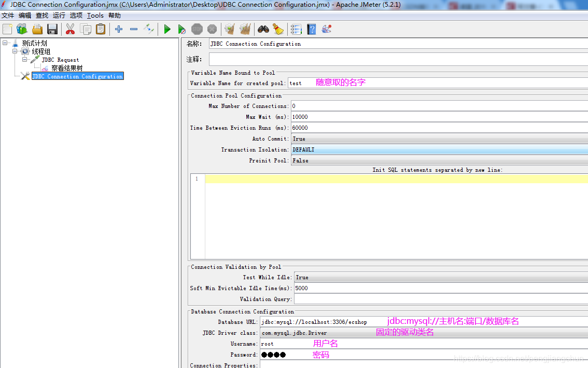Screen dimensions: 588x368
Task: Click the Shutdown test icon
Action: [x=212, y=29]
